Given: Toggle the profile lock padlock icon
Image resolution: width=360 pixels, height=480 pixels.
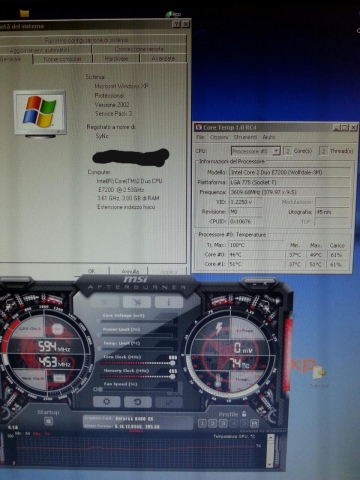Looking at the screenshot, I should pyautogui.click(x=244, y=414).
